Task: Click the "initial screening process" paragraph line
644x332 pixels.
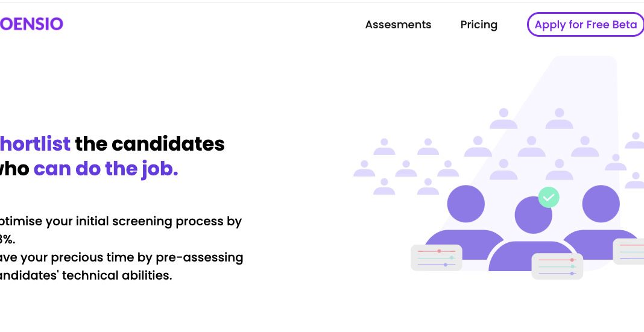Action: coord(121,221)
